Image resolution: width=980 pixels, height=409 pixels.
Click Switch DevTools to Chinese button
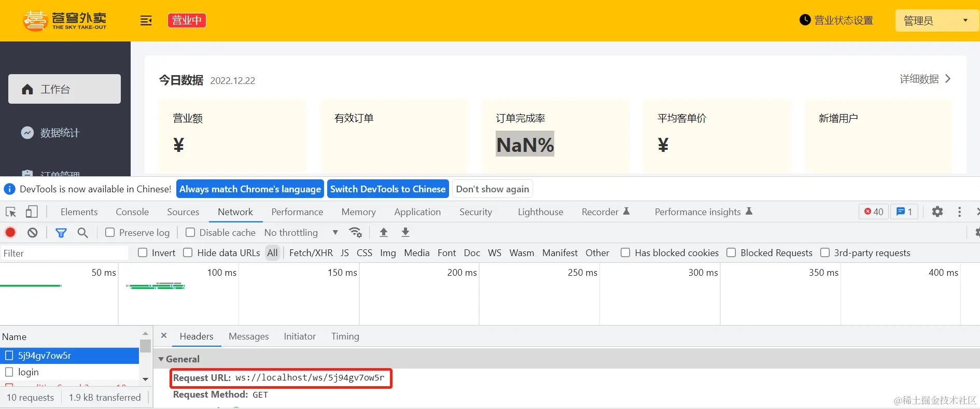click(388, 189)
